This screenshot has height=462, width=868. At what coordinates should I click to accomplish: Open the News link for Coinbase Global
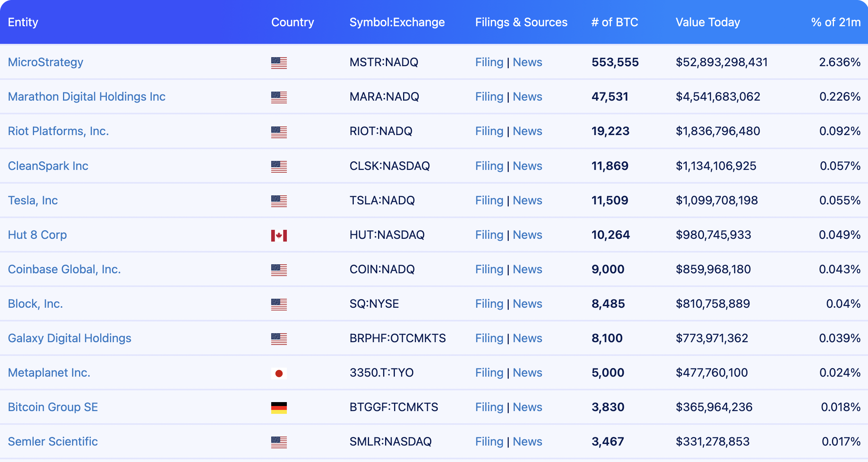click(x=528, y=269)
